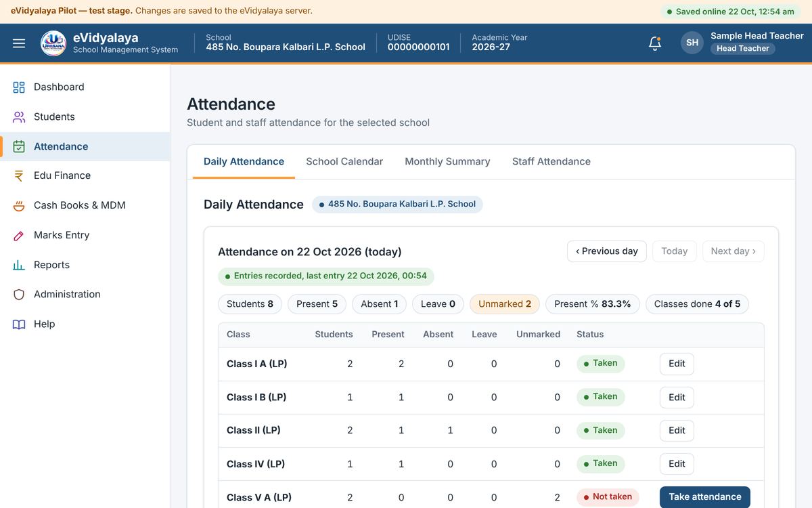Click the SH user avatar

point(692,43)
